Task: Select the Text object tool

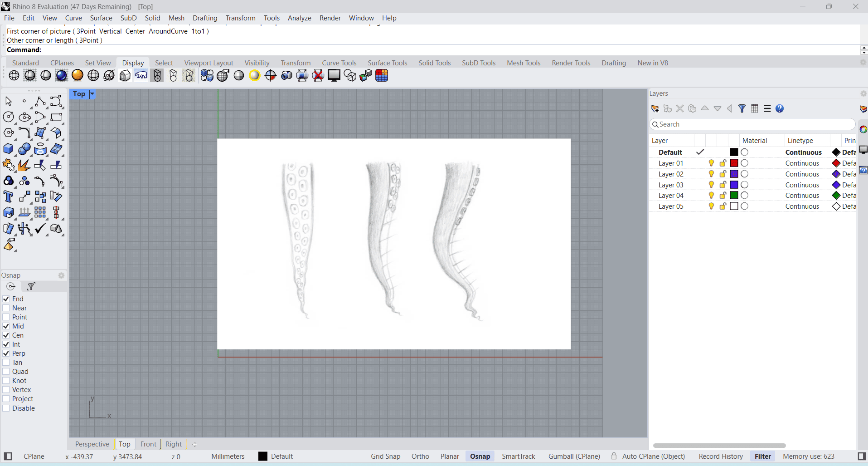Action: click(x=8, y=197)
